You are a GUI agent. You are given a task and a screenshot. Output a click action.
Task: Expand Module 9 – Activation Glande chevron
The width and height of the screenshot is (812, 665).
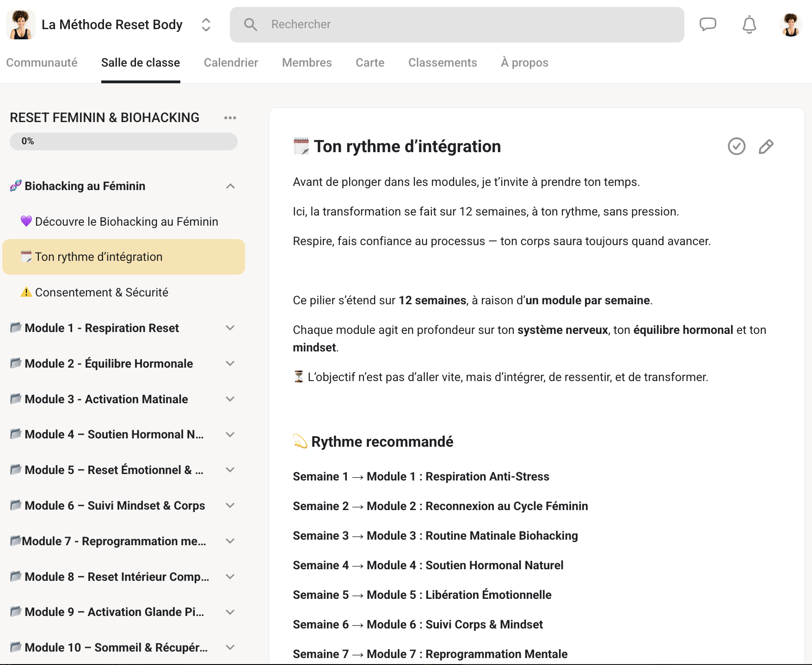pyautogui.click(x=230, y=612)
